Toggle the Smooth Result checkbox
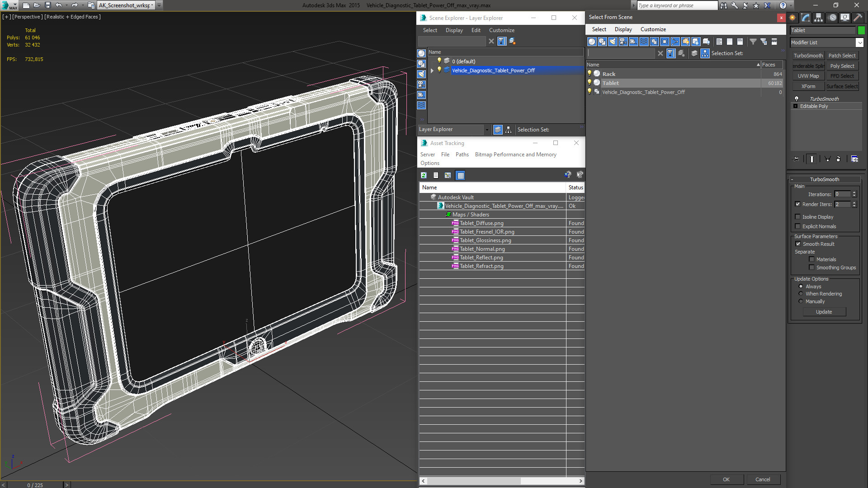The image size is (868, 488). pyautogui.click(x=798, y=244)
